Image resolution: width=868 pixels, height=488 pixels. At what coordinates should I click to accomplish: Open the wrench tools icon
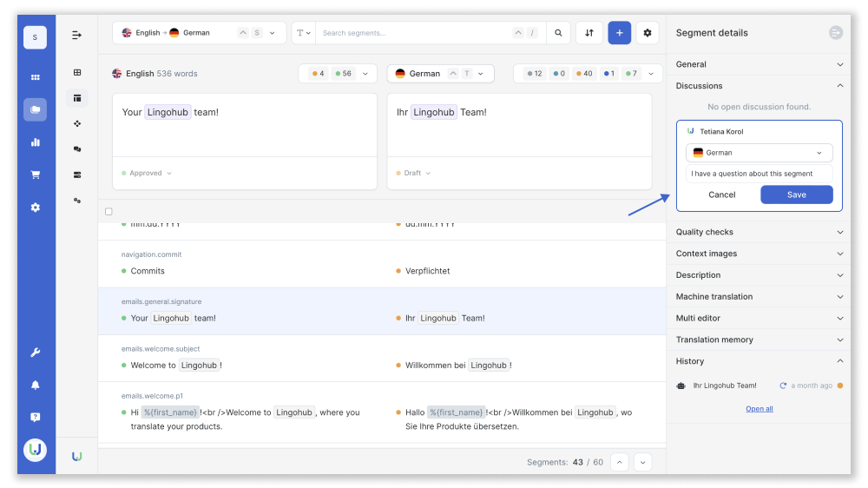(36, 353)
